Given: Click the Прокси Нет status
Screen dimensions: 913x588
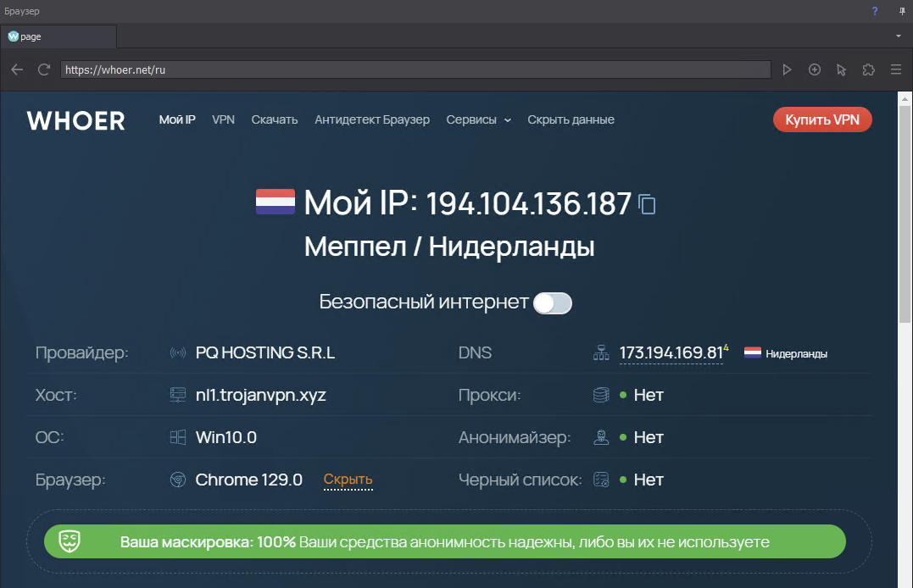Looking at the screenshot, I should (x=648, y=395).
